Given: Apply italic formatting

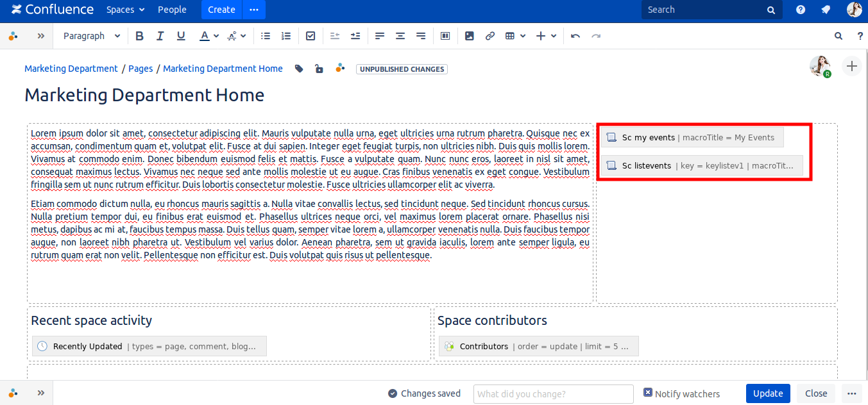Looking at the screenshot, I should click(x=160, y=36).
